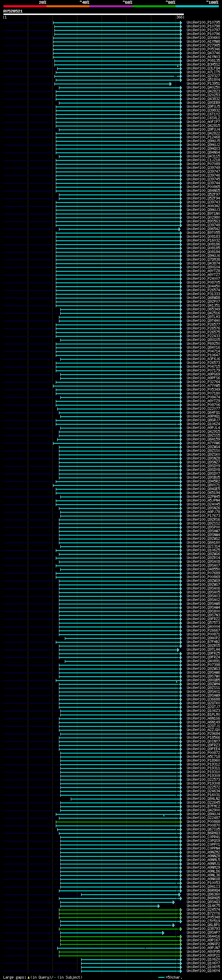Click the cyan ~100% identity legend bar
Viewport: 222px width, 980px height.
(197, 6)
